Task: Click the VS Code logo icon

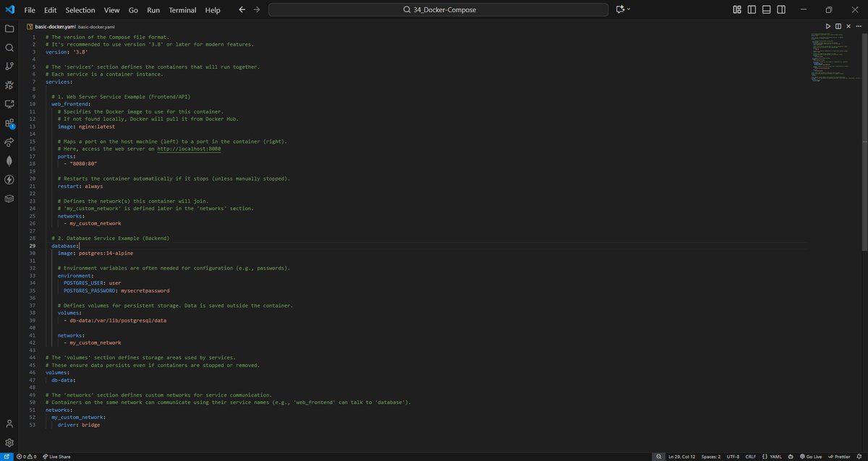Action: (x=9, y=9)
